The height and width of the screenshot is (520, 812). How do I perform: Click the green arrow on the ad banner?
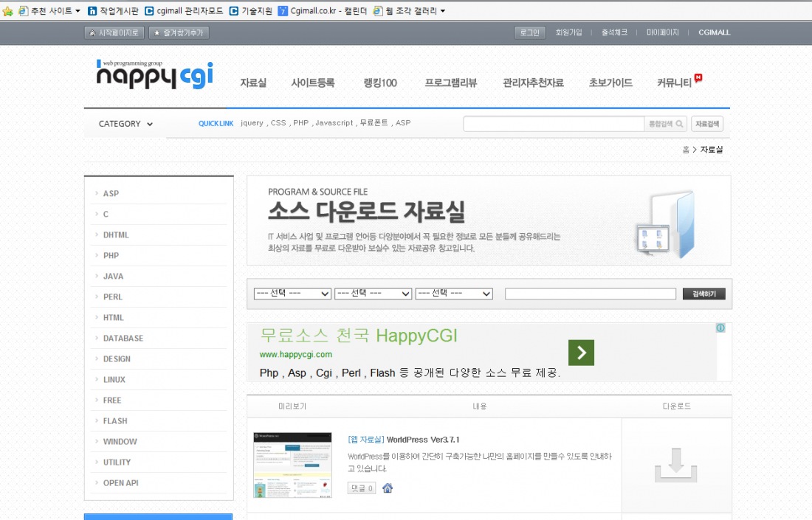click(581, 353)
